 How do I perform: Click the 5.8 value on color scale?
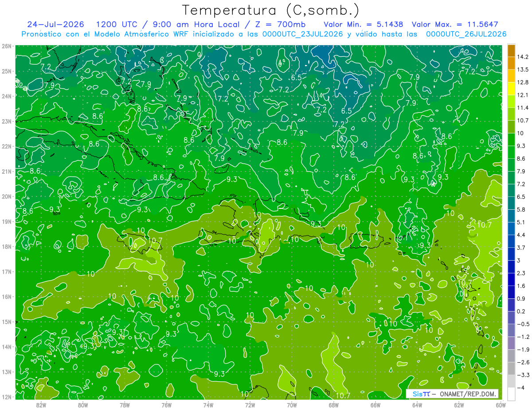[521, 209]
